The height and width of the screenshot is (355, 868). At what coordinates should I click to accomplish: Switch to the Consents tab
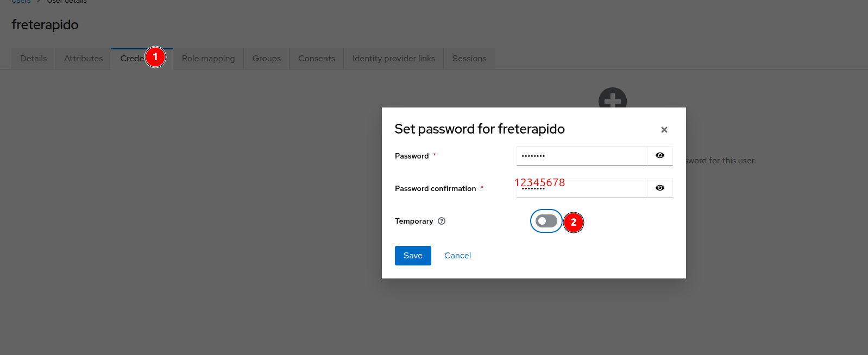tap(316, 59)
